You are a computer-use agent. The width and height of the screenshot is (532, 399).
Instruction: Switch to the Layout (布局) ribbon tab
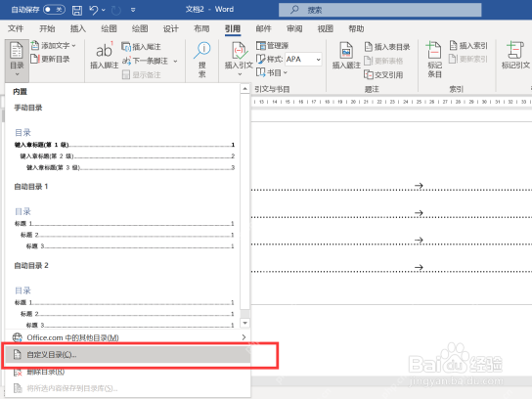pos(201,28)
